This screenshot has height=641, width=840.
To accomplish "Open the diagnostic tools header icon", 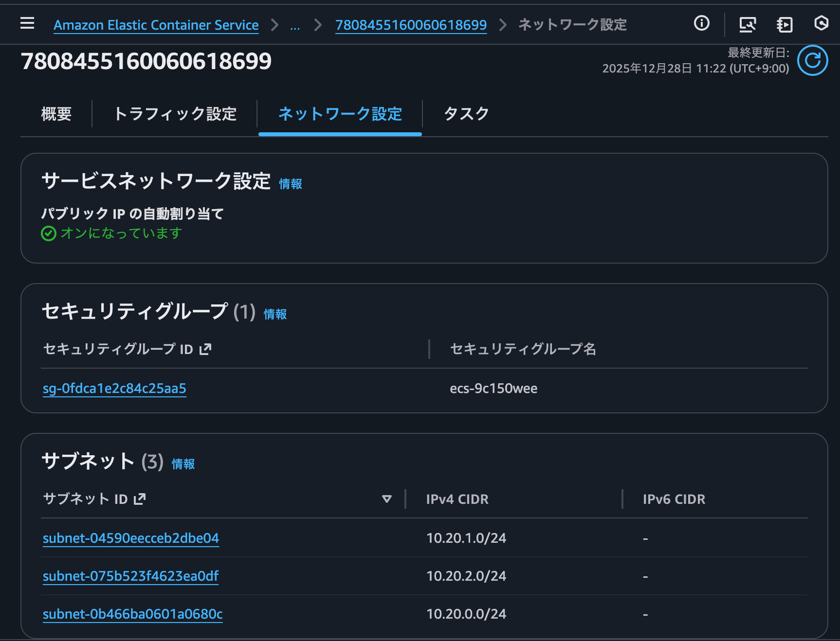I will (748, 23).
